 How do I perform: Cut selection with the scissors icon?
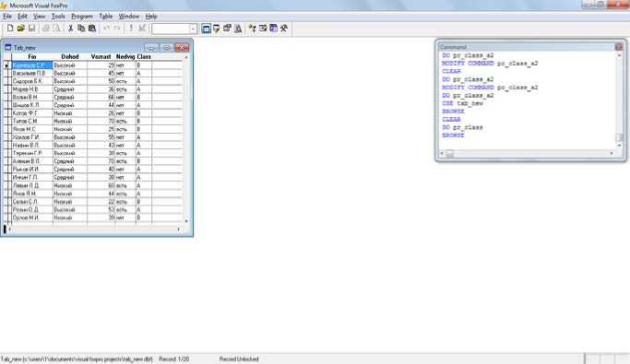click(70, 28)
